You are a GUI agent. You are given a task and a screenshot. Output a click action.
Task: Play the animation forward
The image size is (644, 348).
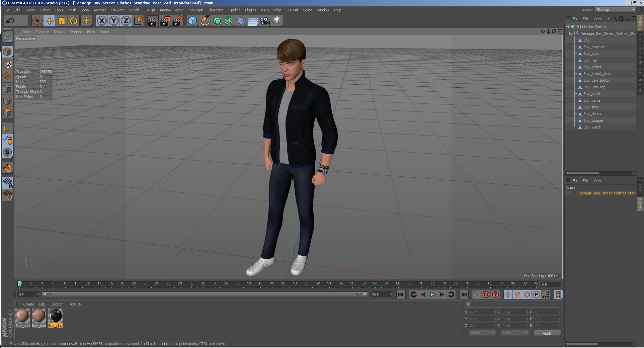[x=432, y=294]
